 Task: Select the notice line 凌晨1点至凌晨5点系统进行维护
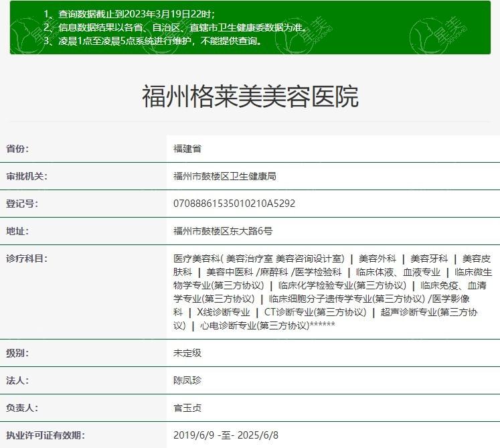point(153,41)
